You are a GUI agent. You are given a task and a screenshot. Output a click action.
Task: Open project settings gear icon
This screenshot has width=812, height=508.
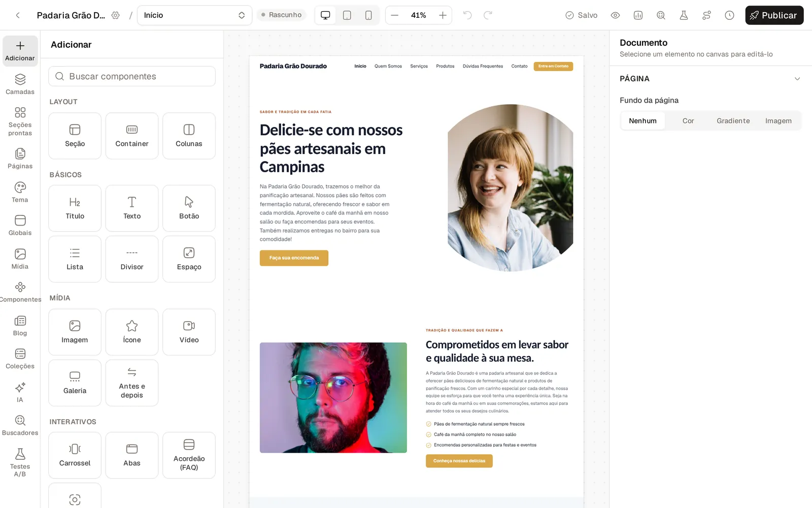pos(116,15)
